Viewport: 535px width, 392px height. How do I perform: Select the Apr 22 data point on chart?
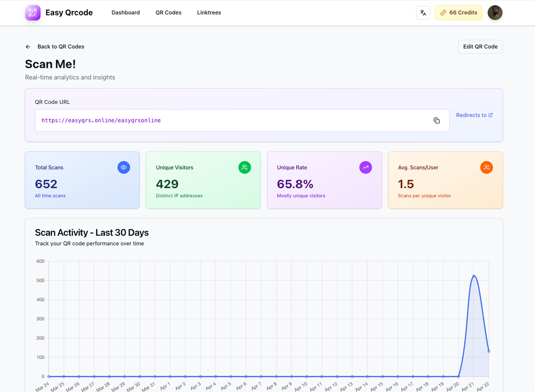(489, 352)
